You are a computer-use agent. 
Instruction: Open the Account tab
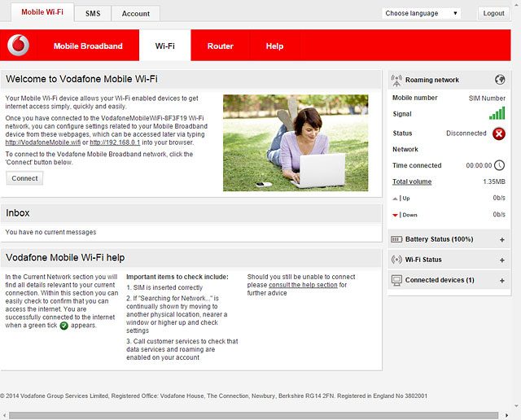135,14
